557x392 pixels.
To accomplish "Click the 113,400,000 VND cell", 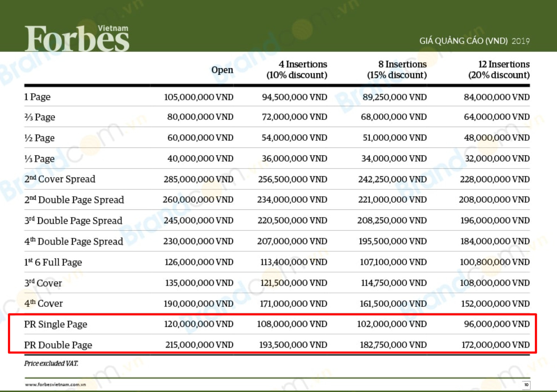I will (294, 262).
